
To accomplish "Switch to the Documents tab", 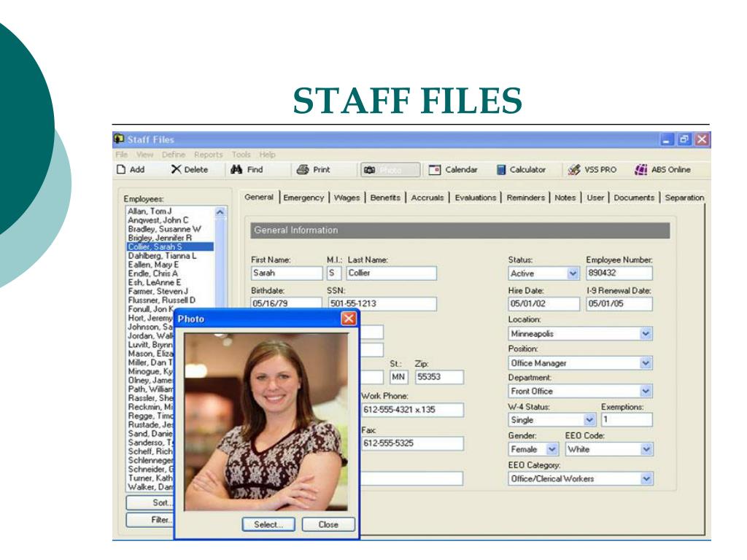I will (634, 198).
